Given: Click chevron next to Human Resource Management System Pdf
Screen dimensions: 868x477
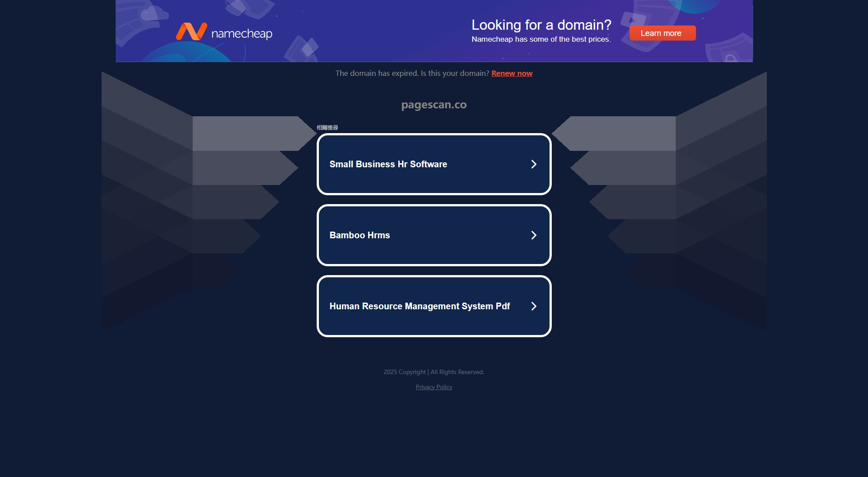Looking at the screenshot, I should (x=534, y=306).
